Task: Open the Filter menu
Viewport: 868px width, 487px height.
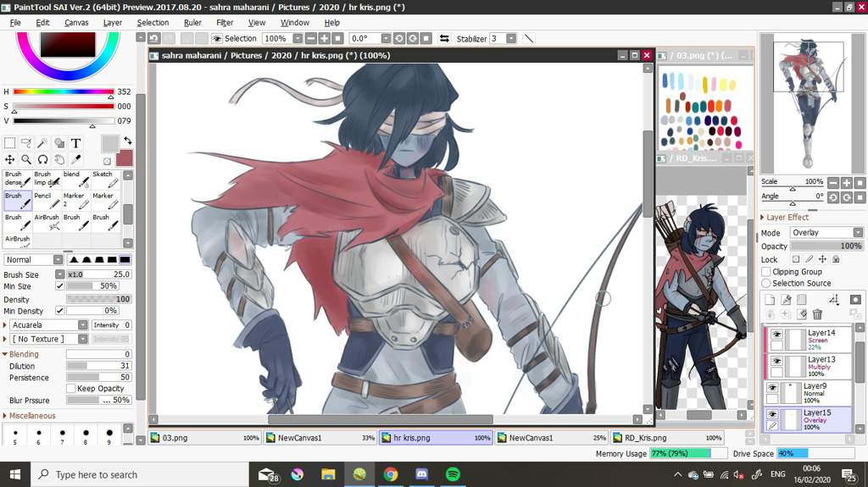Action: pyautogui.click(x=224, y=23)
